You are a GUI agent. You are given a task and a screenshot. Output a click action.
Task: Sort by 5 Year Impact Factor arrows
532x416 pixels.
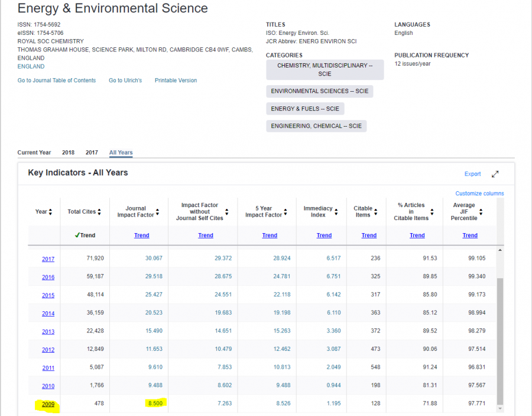click(x=286, y=212)
